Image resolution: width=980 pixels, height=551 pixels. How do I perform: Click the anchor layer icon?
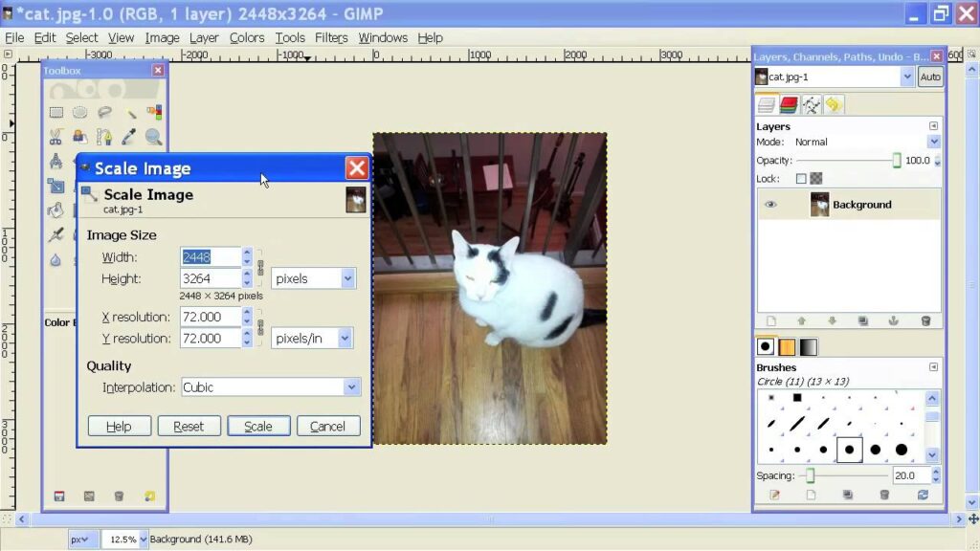[894, 321]
